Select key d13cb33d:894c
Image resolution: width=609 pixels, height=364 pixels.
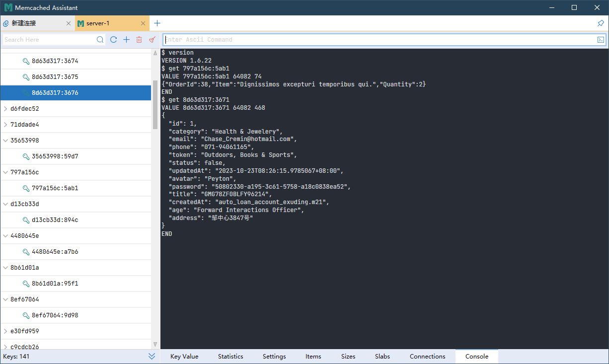76,220
